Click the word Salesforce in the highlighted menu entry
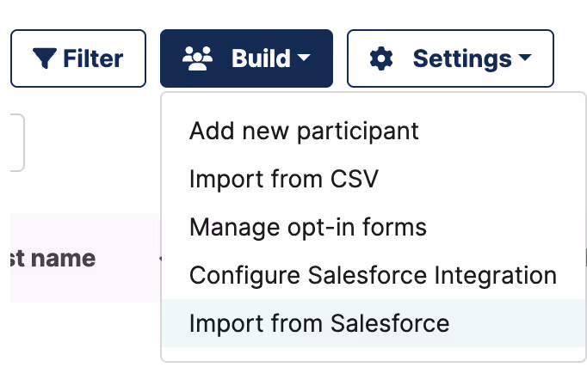The width and height of the screenshot is (587, 392). click(389, 323)
